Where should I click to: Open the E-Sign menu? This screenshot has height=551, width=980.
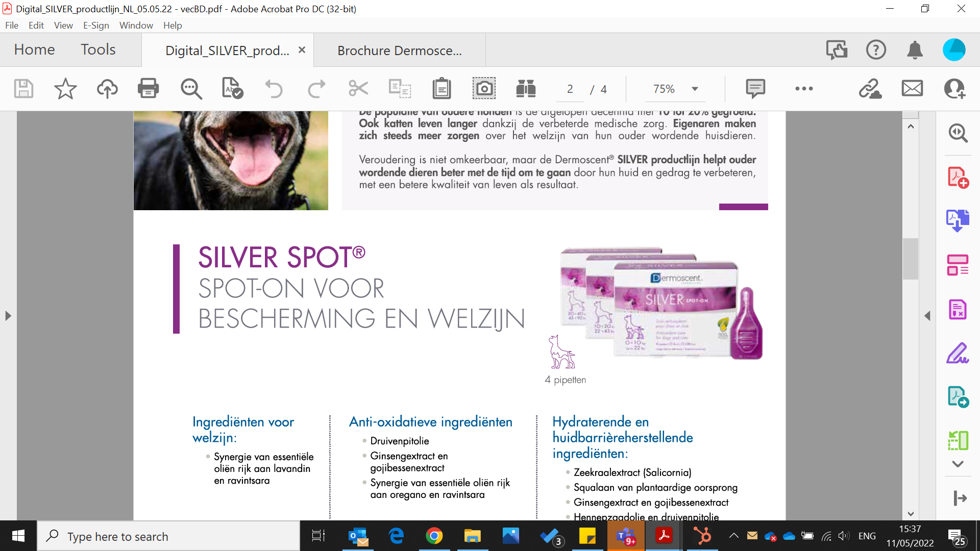pos(96,25)
